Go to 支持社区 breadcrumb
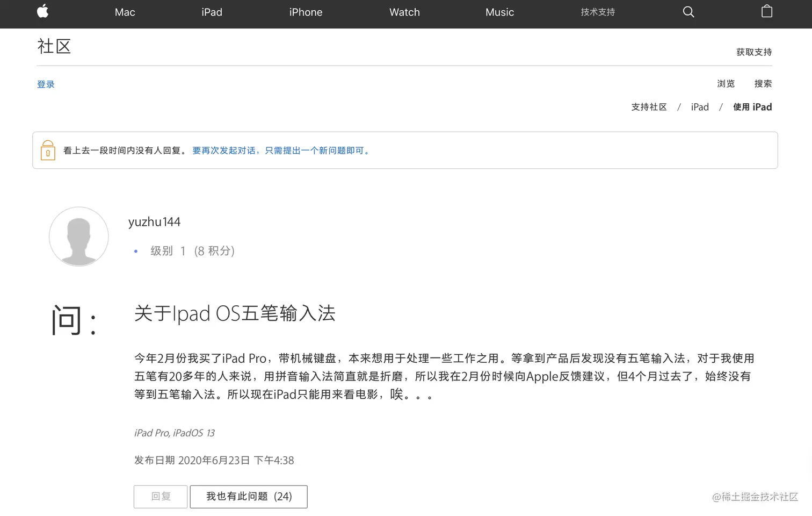812x516 pixels. pos(649,107)
